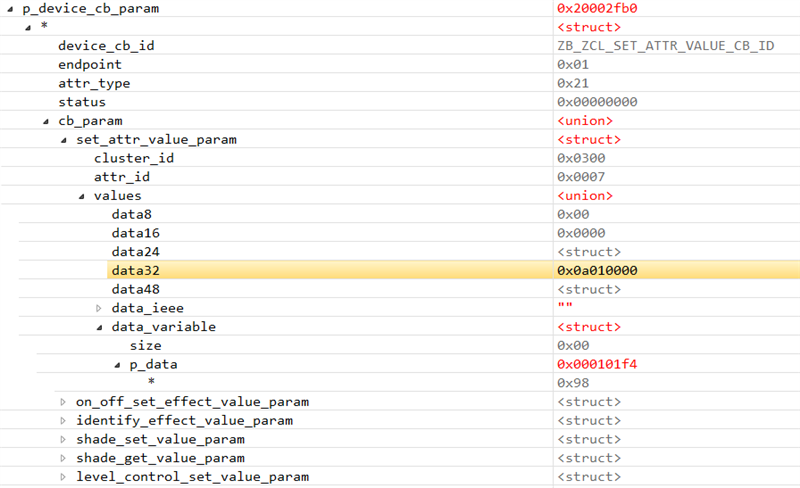This screenshot has height=488, width=800.
Task: Expand on_off_set_effect_value_param
Action: (x=63, y=402)
